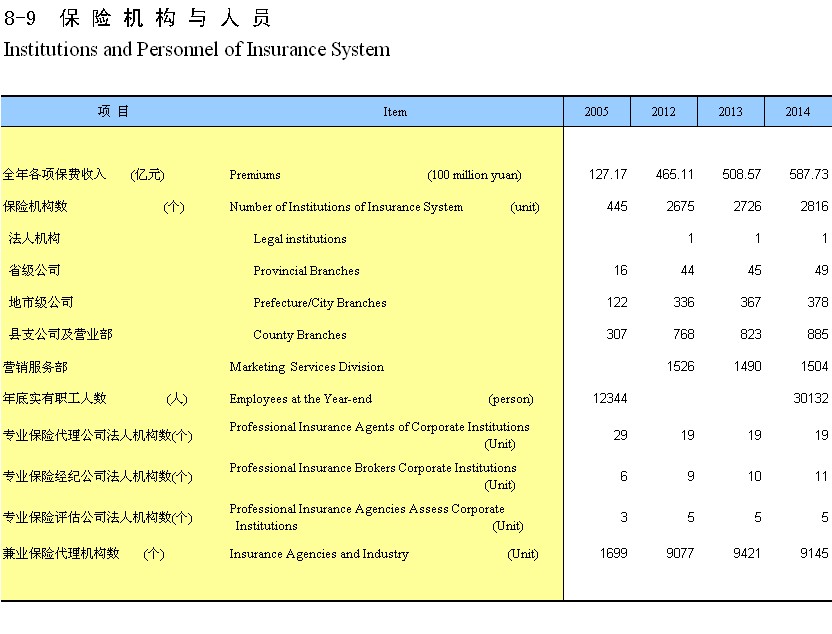Select the Premiums row label

coord(255,175)
